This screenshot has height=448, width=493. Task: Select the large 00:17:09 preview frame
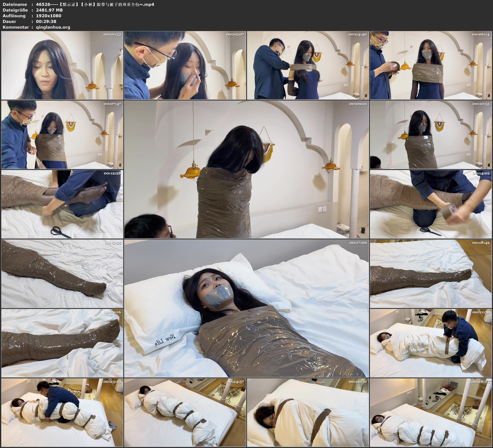pos(247,308)
